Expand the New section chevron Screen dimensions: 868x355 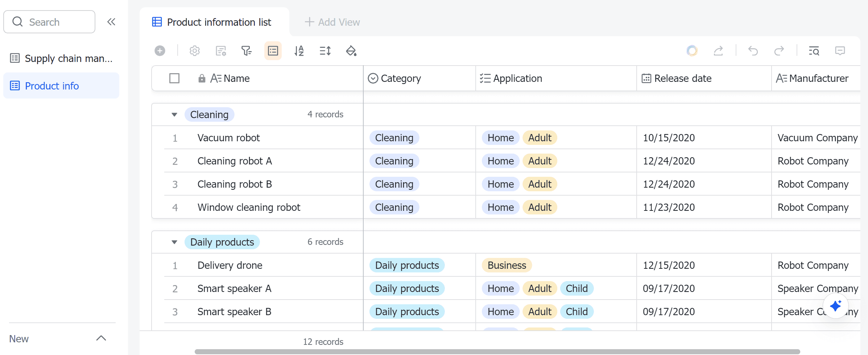[101, 338]
